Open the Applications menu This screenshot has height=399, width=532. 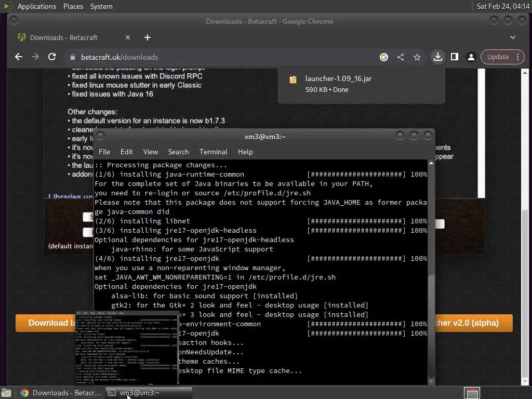pyautogui.click(x=37, y=6)
